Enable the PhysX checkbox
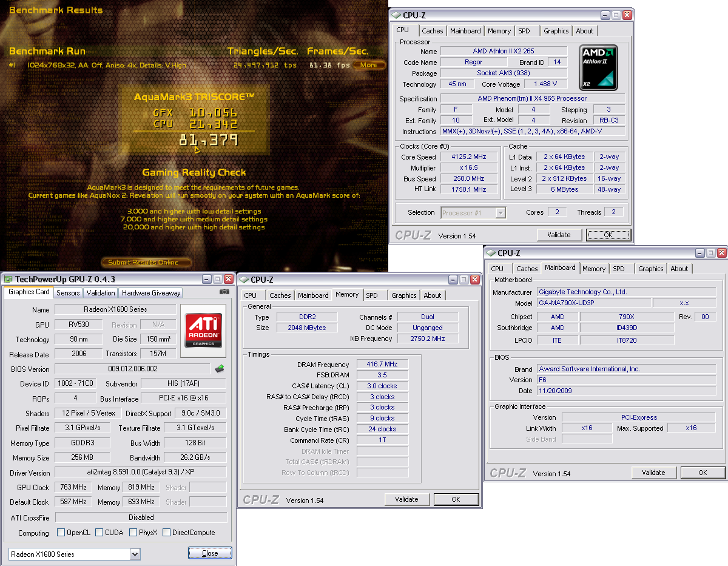Viewport: 728px width, 566px height. [x=132, y=533]
